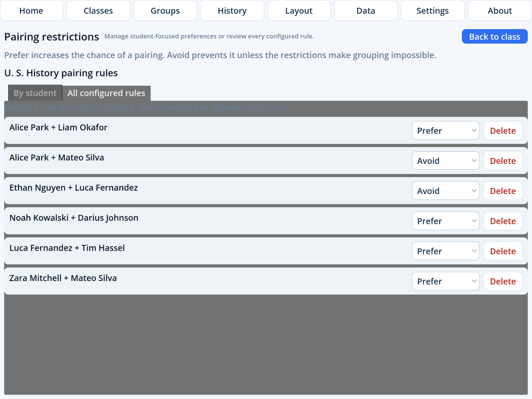Switch to the By student tab
Screen dimensions: 532x399
[35, 93]
